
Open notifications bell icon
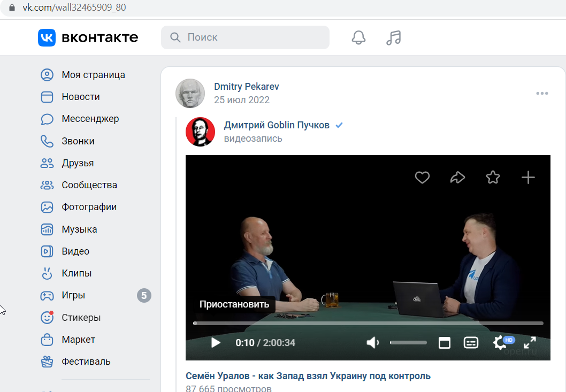point(358,37)
